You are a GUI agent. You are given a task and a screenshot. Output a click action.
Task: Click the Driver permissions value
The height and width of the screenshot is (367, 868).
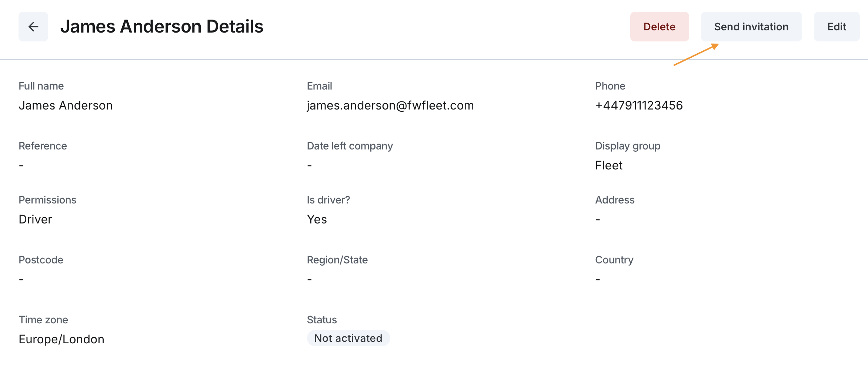(x=36, y=219)
